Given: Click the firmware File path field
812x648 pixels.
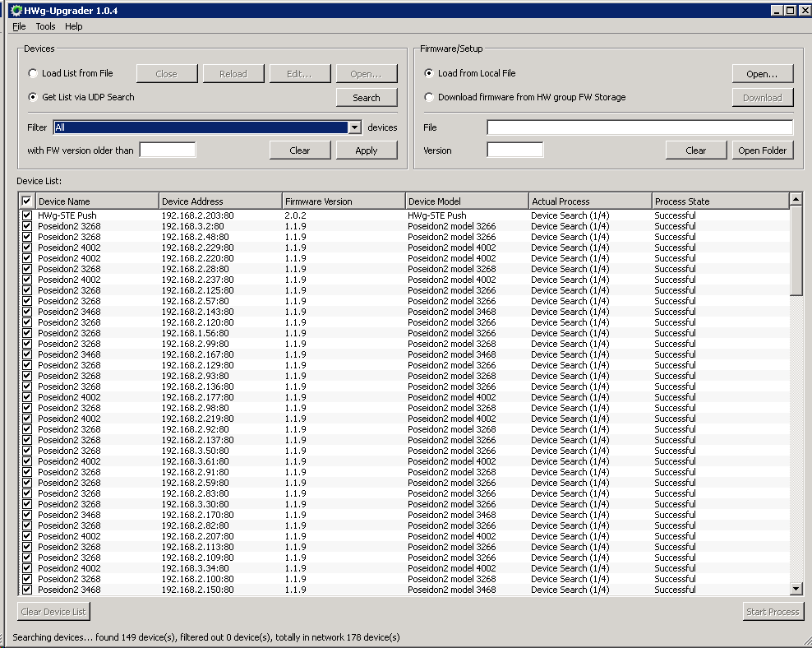Looking at the screenshot, I should tap(639, 127).
